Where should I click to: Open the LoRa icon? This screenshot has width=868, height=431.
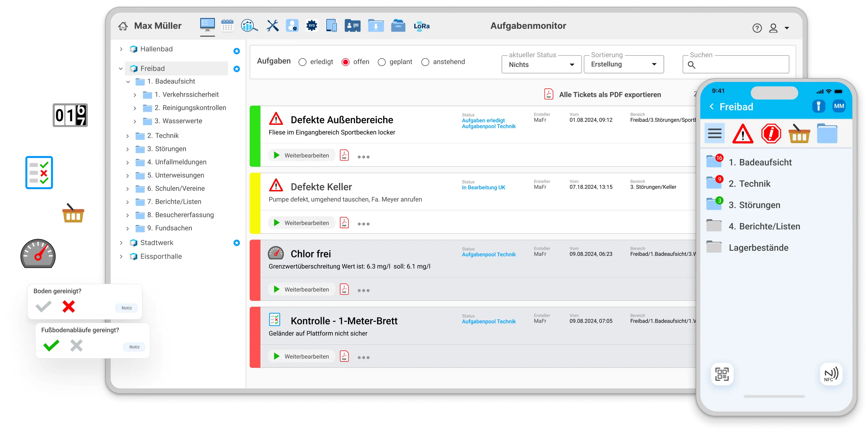point(422,26)
